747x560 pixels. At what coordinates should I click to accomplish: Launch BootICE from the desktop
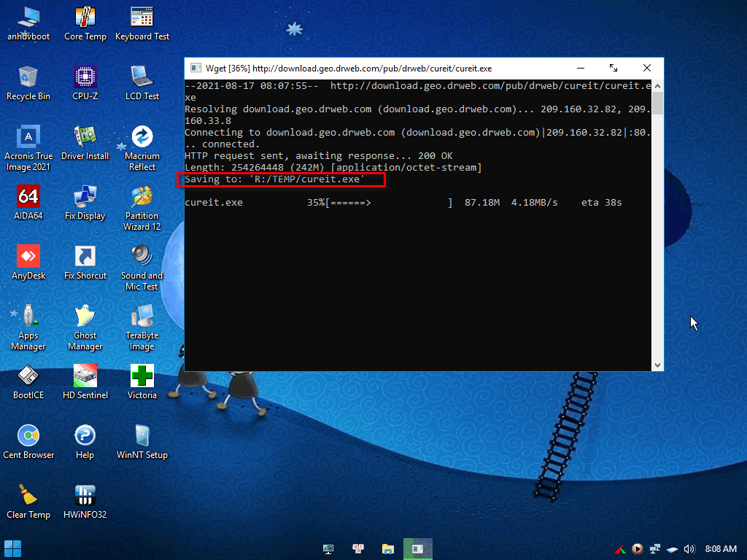point(28,382)
